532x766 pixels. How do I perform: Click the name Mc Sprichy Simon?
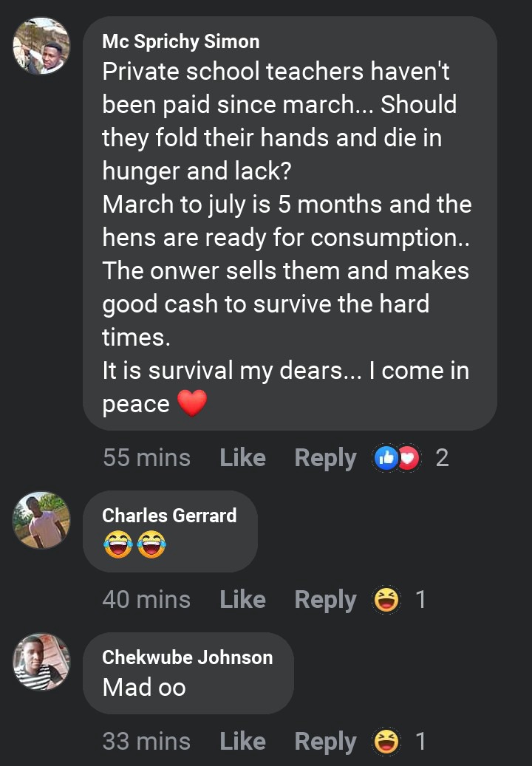pos(181,41)
